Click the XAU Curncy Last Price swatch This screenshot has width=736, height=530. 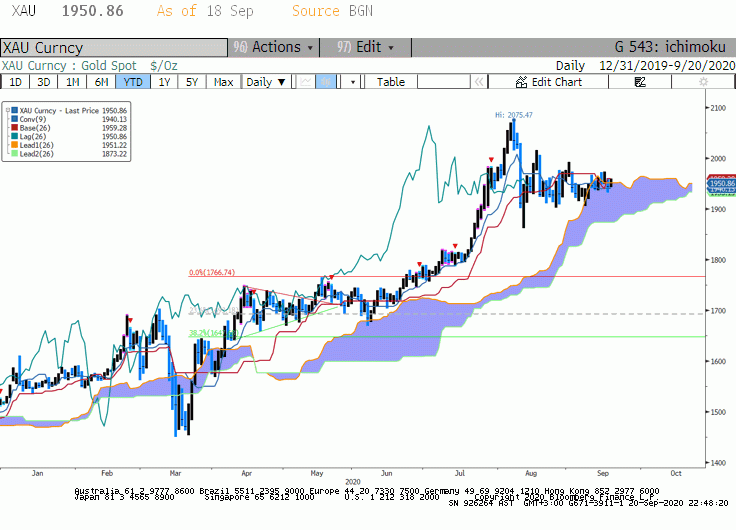(15, 110)
